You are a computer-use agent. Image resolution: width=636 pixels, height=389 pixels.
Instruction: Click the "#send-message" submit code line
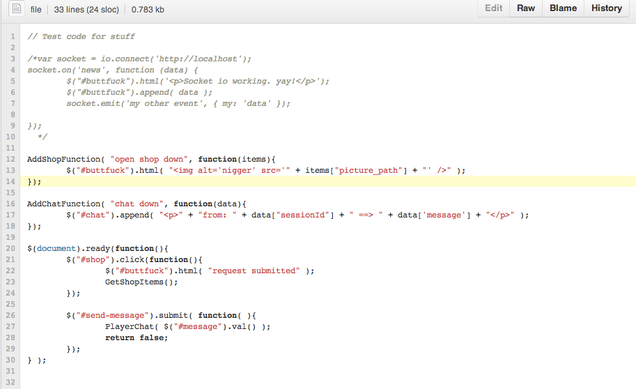(x=161, y=315)
